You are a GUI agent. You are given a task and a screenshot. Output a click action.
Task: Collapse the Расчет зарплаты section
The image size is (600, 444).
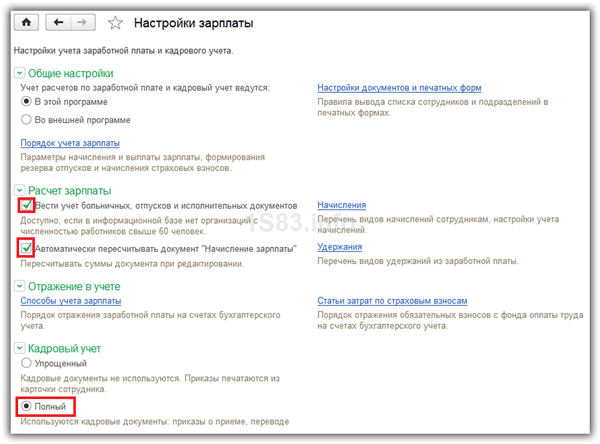pos(19,190)
